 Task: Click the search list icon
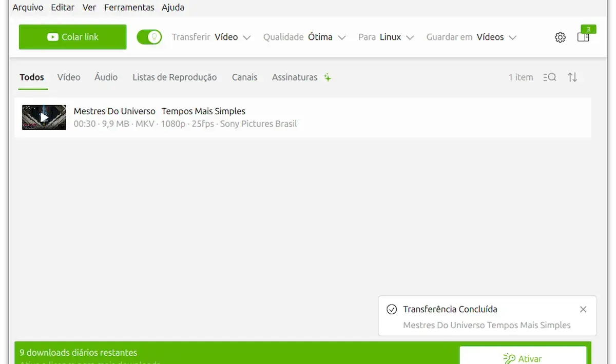pos(550,77)
